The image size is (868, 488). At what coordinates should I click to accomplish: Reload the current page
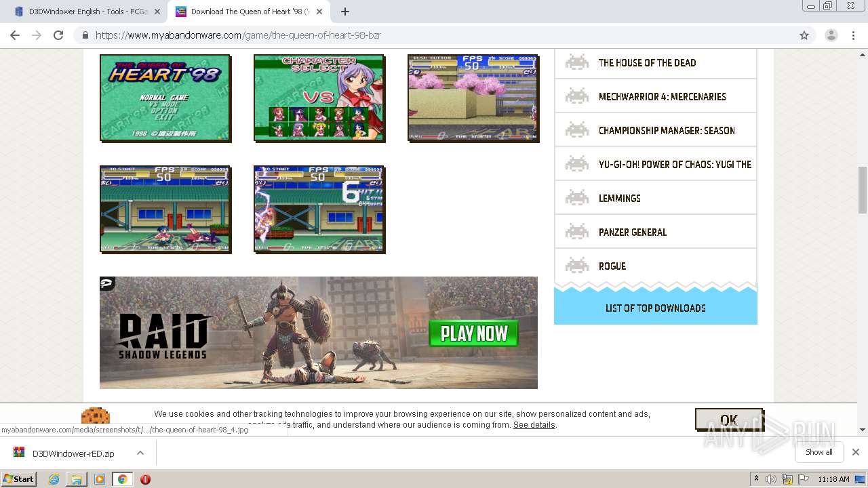pyautogui.click(x=58, y=35)
